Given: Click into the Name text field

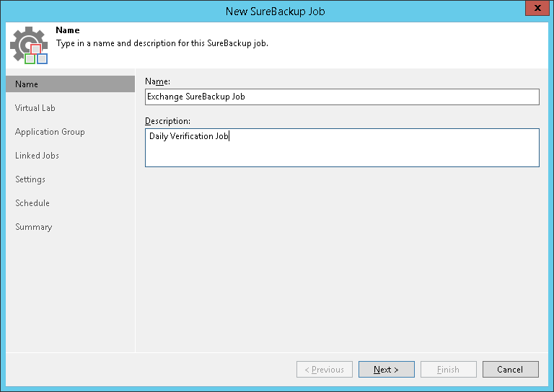Looking at the screenshot, I should tap(342, 97).
